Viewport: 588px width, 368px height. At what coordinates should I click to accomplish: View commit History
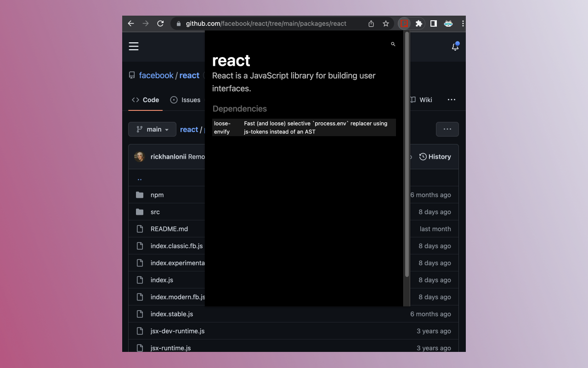pos(435,157)
